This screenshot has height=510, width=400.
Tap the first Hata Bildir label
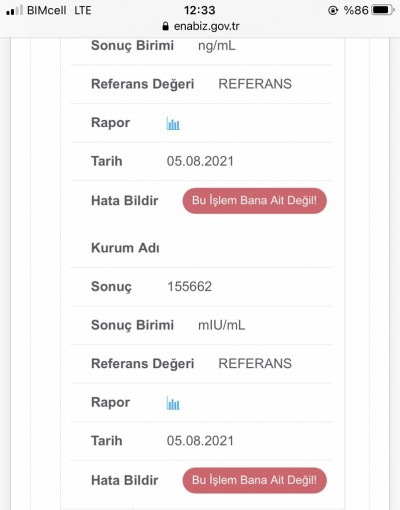pos(125,201)
